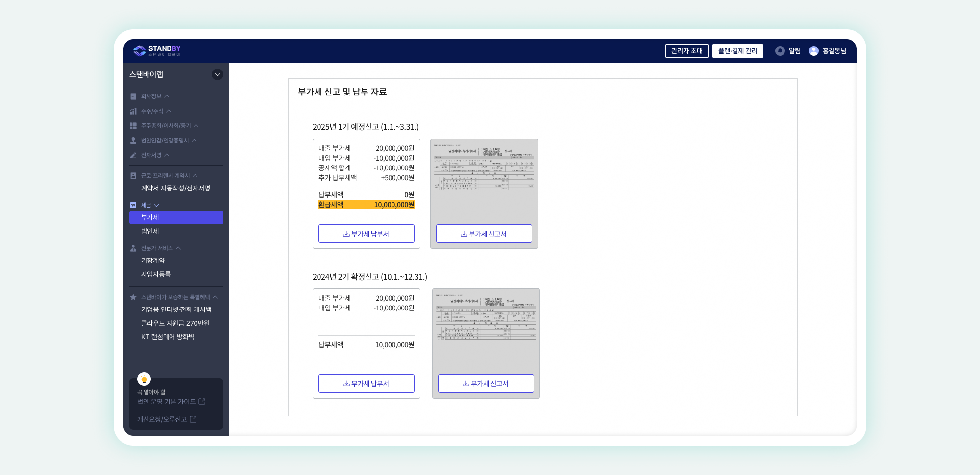Click the 플랜·결제 관리 button
This screenshot has height=475, width=980.
738,51
